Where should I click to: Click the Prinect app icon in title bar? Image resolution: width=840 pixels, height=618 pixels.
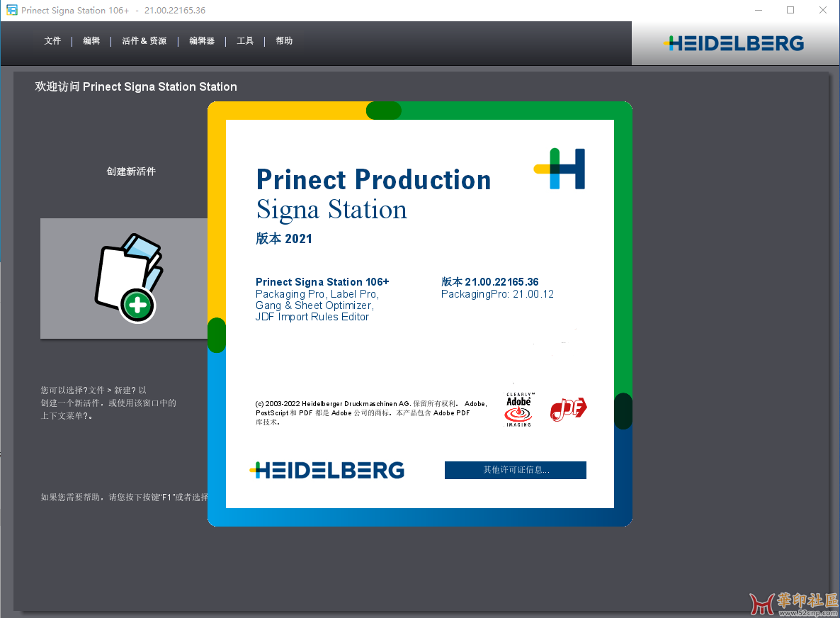click(11, 10)
